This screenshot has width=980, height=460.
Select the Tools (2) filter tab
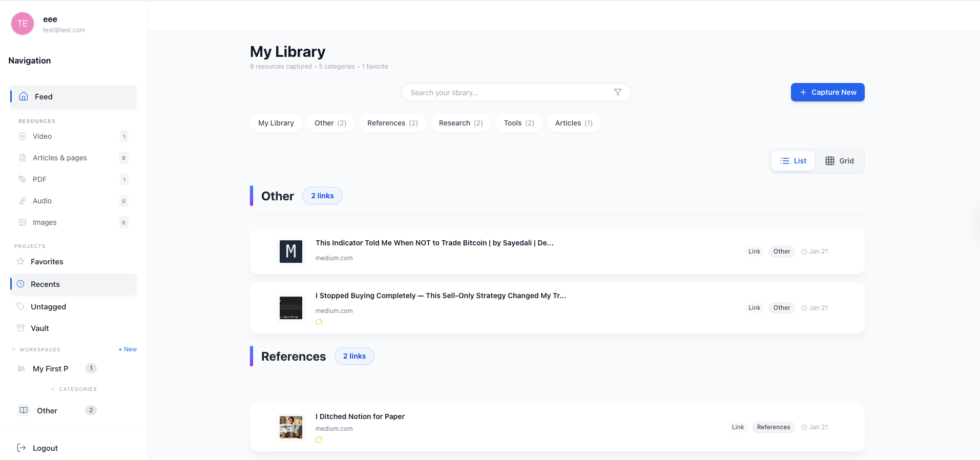pos(519,123)
